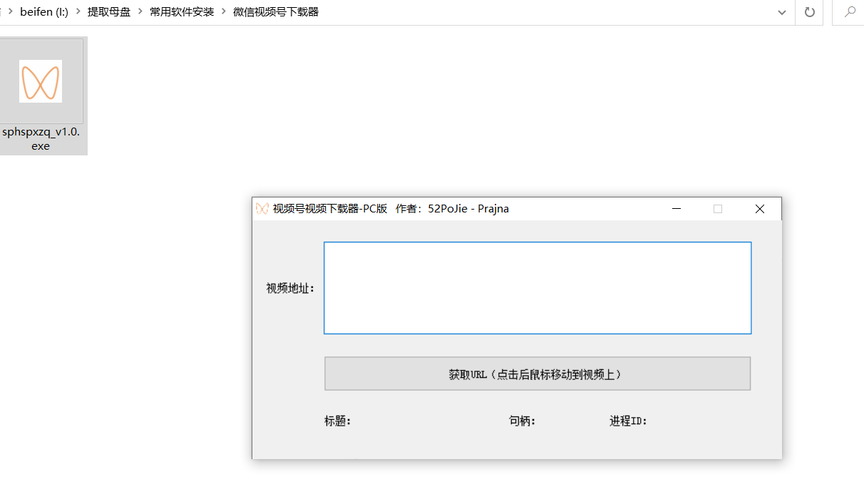This screenshot has width=864, height=504.
Task: Click the maximize box of the downloader window
Action: 718,209
